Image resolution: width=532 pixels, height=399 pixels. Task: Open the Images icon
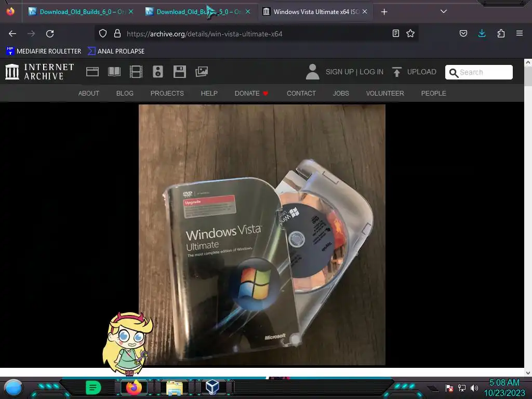click(x=202, y=72)
